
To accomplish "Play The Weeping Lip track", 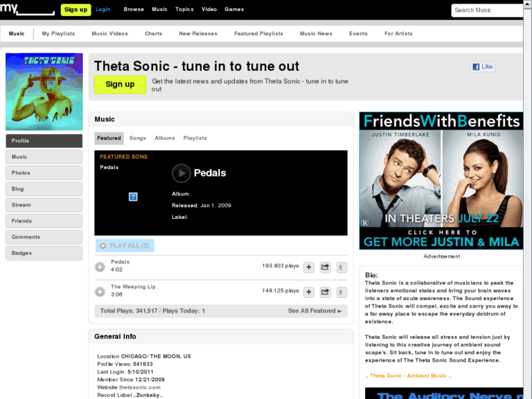I will coord(100,291).
